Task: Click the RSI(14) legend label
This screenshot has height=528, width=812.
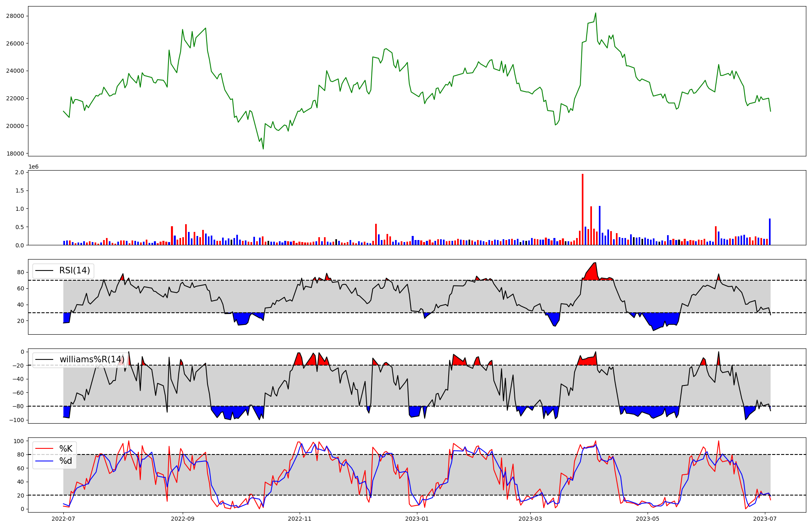Action: click(75, 270)
